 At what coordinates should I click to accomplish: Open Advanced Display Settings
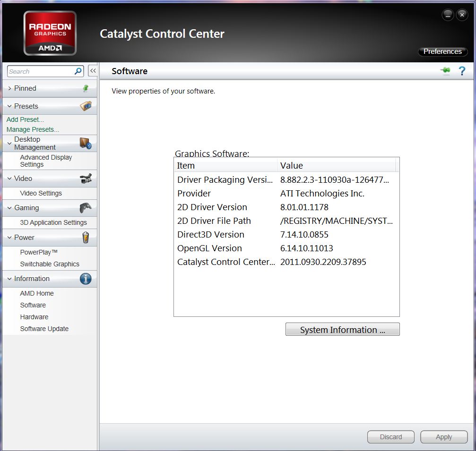coord(46,161)
